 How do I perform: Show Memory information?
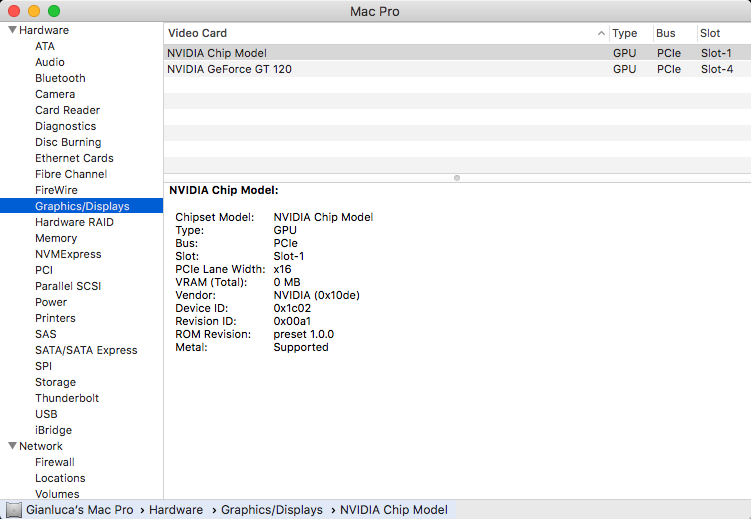tap(56, 238)
